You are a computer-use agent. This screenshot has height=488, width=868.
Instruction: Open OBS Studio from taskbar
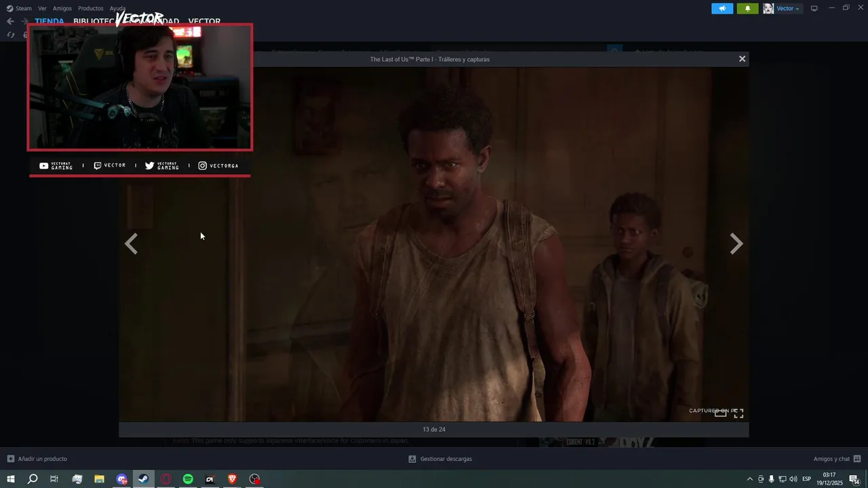[254, 479]
